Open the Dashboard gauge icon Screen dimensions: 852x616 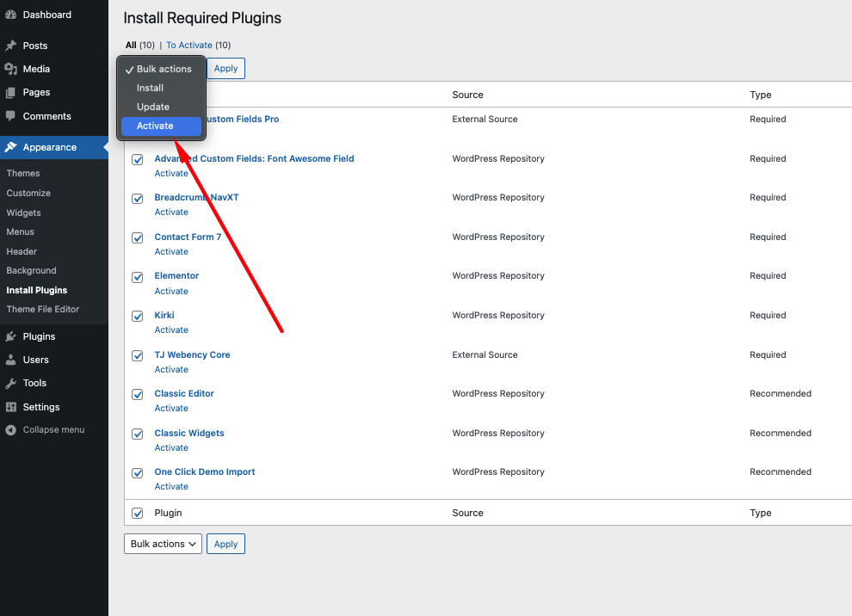click(x=11, y=15)
